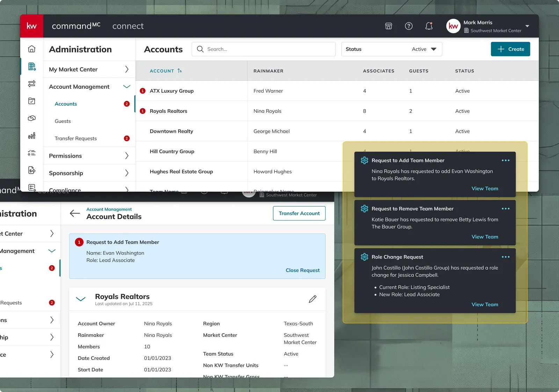Viewport: 559px width, 392px height.
Task: Click the Account Management breadcrumb link
Action: pos(109,209)
